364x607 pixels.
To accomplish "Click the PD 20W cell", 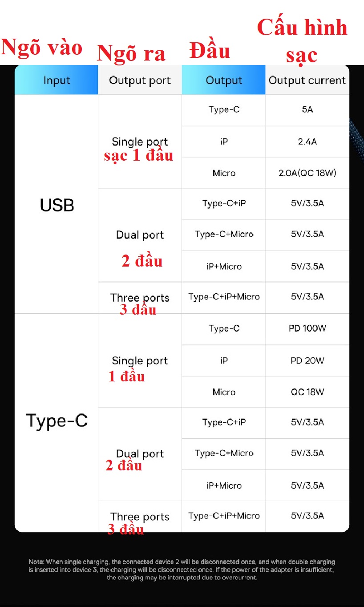I will [307, 360].
